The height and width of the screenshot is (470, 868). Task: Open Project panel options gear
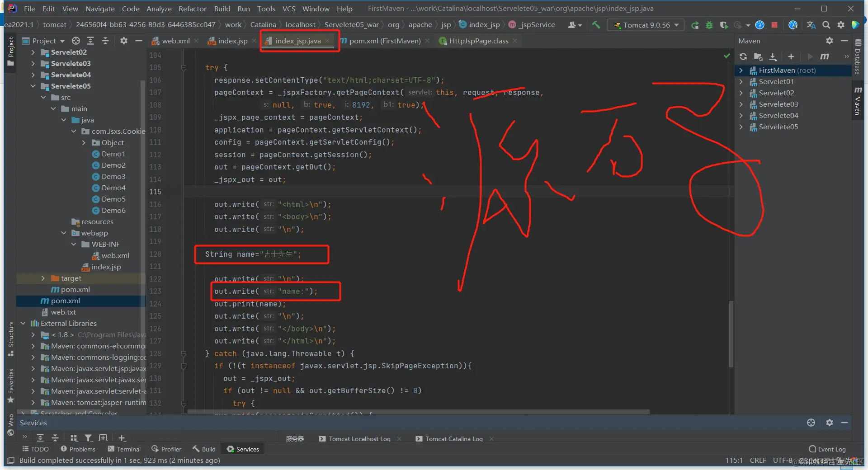click(124, 41)
